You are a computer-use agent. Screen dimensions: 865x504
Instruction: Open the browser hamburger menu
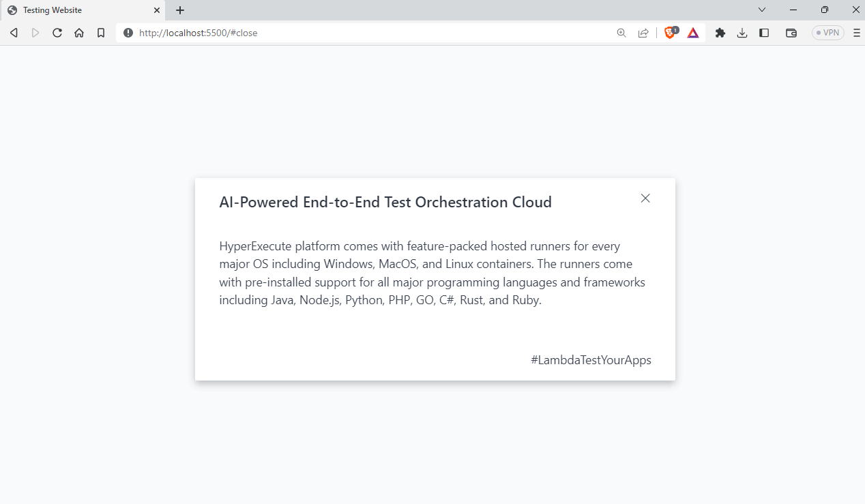click(x=857, y=33)
